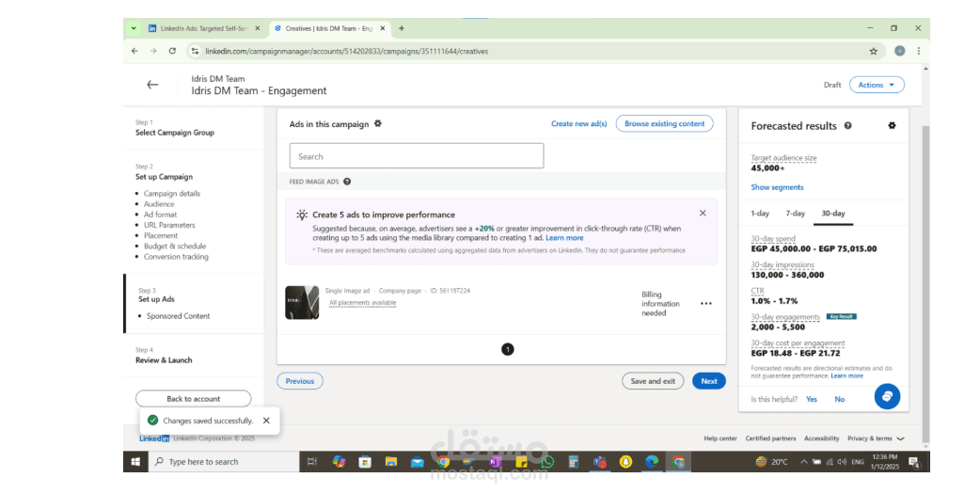Reload the page with browser refresh button
980x494 pixels.
(x=172, y=51)
